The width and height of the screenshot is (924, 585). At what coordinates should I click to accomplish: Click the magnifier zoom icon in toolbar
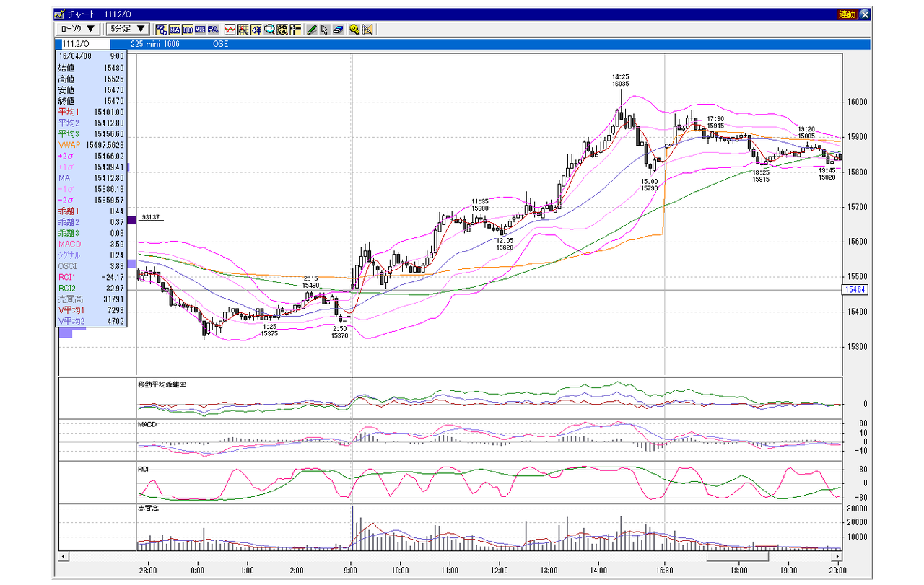(x=269, y=30)
